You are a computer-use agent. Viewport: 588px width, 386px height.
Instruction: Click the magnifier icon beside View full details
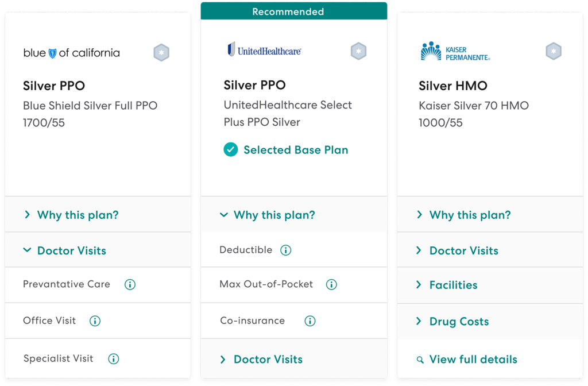click(x=420, y=359)
